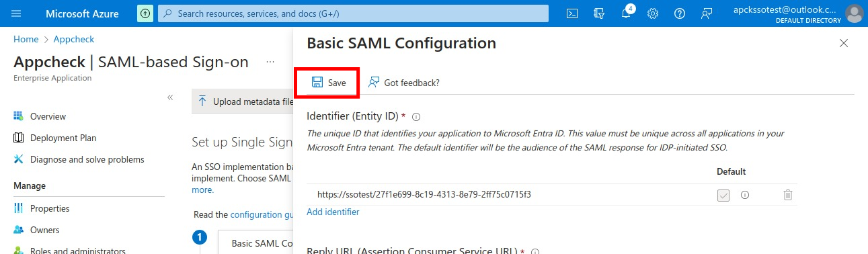This screenshot has height=254, width=868.
Task: Open the notifications bell icon
Action: [x=626, y=13]
